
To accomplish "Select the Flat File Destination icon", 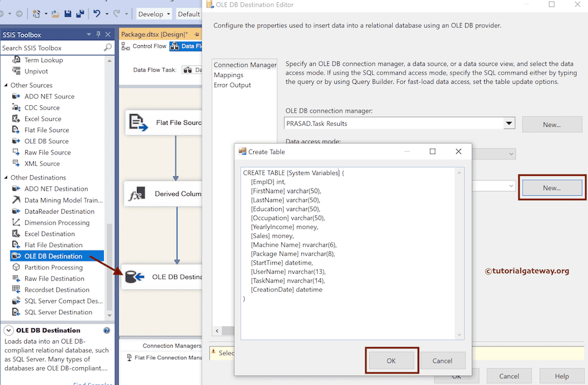I will (16, 245).
